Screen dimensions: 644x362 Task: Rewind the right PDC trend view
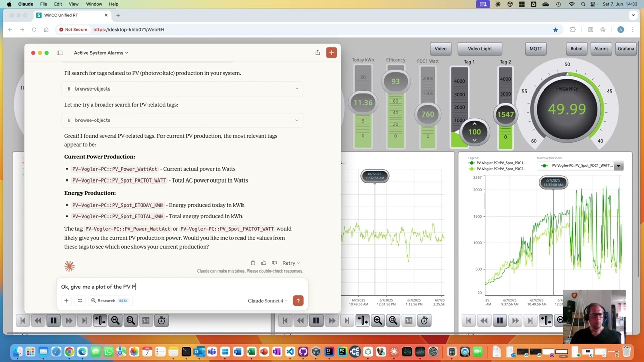click(x=484, y=320)
